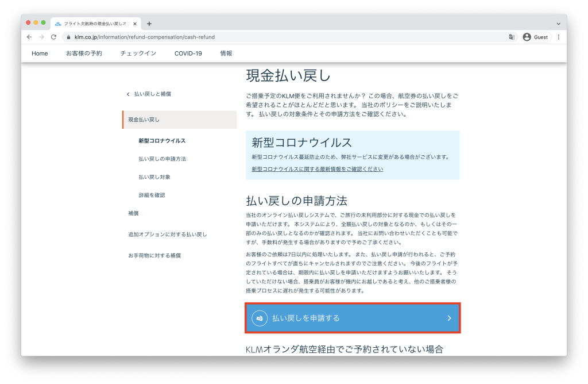Click the browser back arrow icon
Viewport: 588px width, 384px height.
tap(30, 37)
